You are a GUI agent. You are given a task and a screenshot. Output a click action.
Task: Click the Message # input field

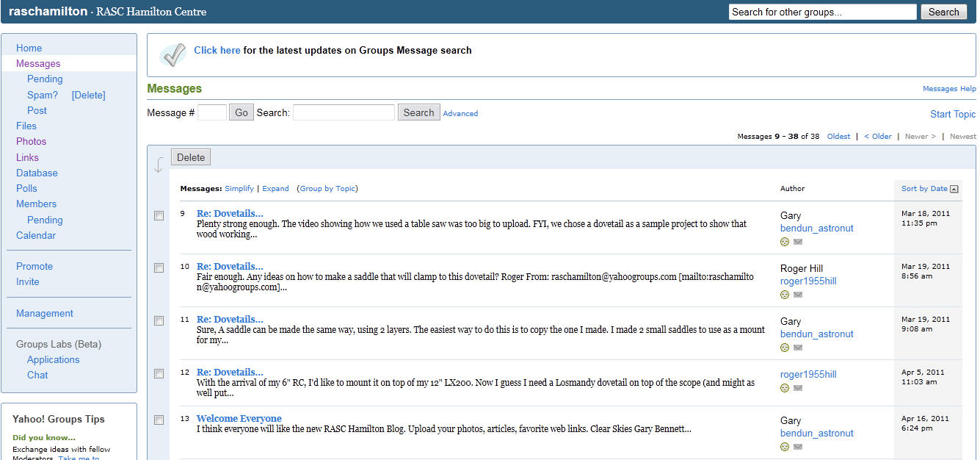(212, 112)
